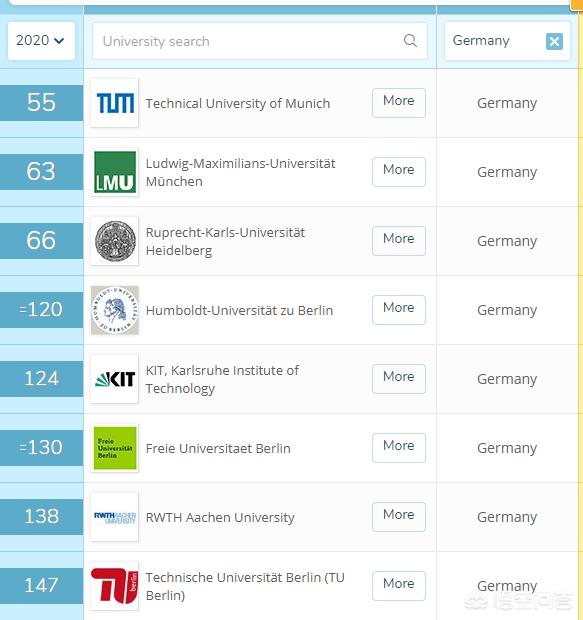Click the TUM logo icon

[x=115, y=103]
